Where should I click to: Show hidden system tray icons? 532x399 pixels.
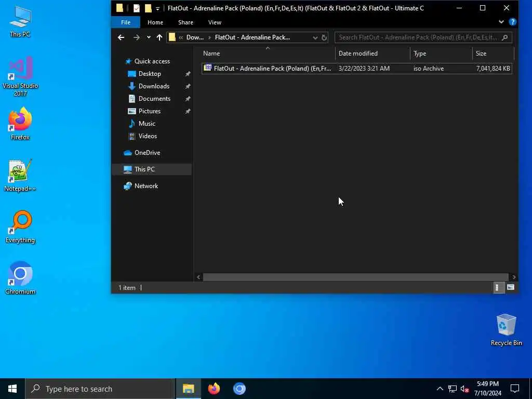440,389
